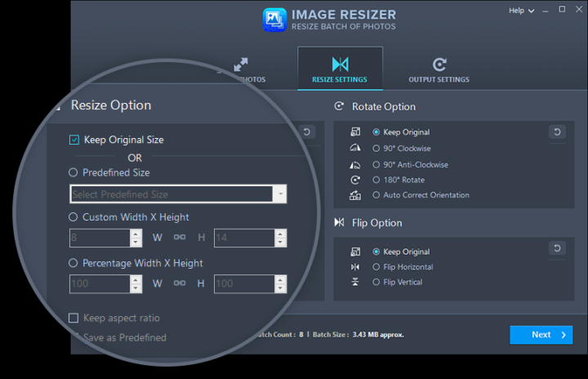
Task: Click the custom height stepper arrows
Action: 280,238
